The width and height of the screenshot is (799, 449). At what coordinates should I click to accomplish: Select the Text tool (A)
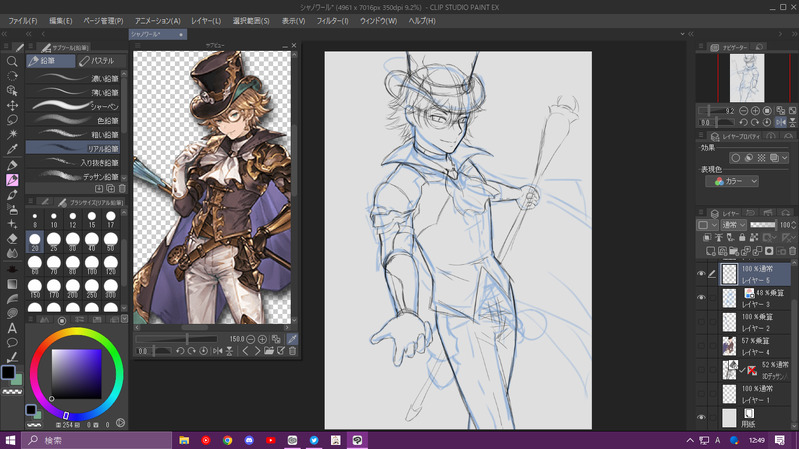pos(12,328)
